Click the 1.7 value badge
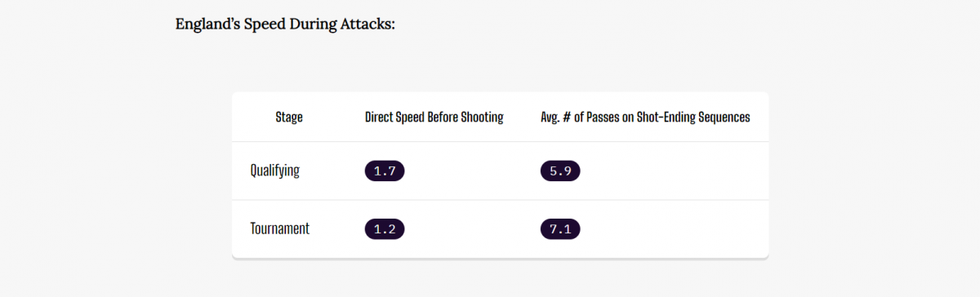The image size is (980, 297). (x=385, y=171)
